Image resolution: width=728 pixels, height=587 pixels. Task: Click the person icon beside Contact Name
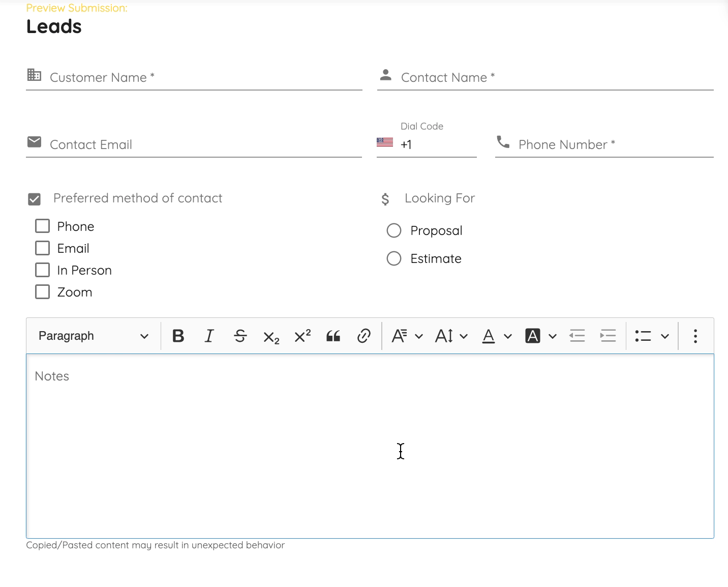pos(386,75)
